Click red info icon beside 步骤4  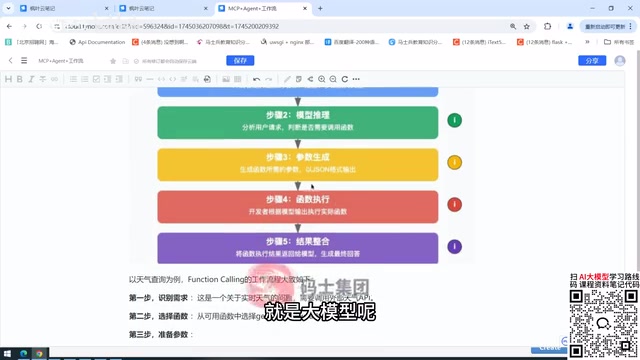click(x=454, y=204)
